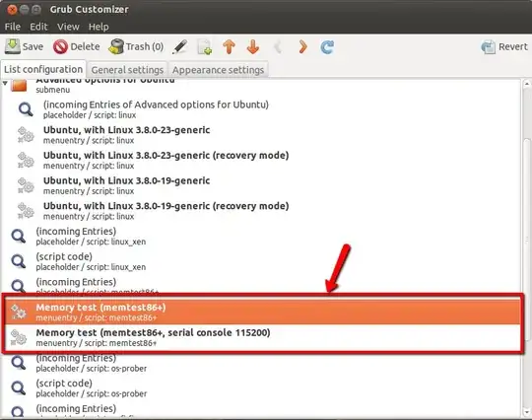Viewport: 532px width, 420px height.
Task: Click magnifier icon of linux_xen script code
Action: (19, 261)
